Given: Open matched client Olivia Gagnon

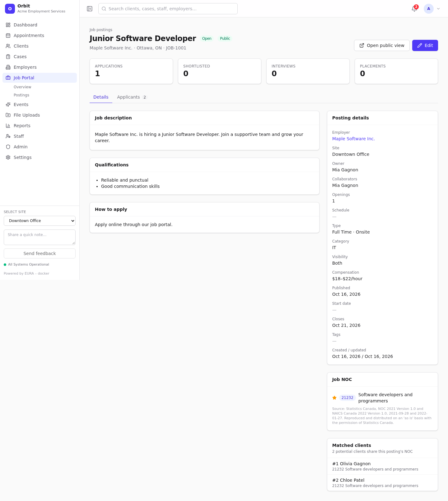Looking at the screenshot, I should pyautogui.click(x=382, y=466).
